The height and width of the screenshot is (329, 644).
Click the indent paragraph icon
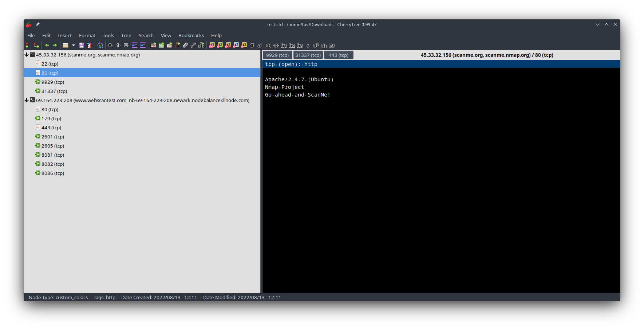tap(135, 45)
